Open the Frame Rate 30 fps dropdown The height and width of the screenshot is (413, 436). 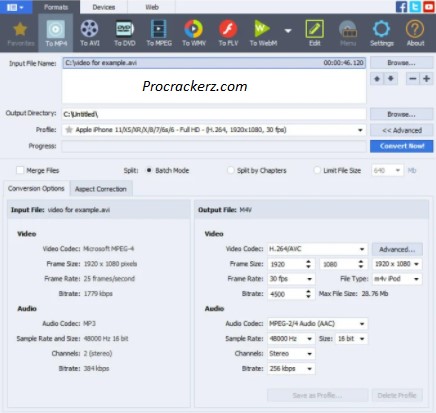(291, 279)
